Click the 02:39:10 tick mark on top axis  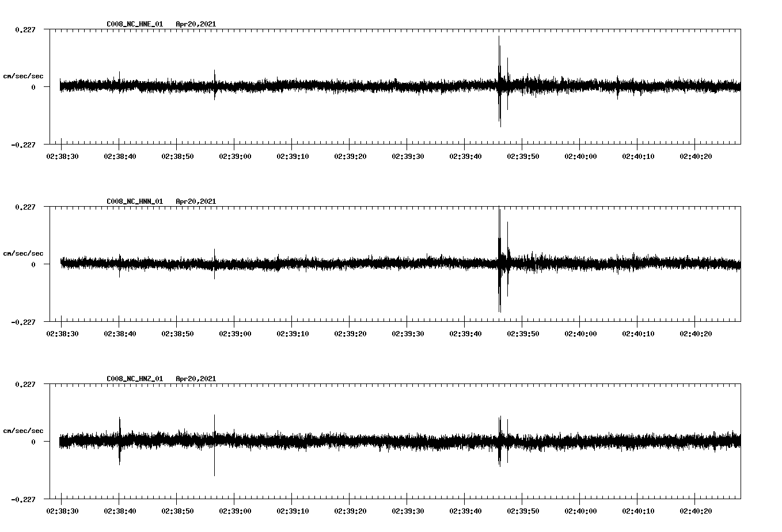point(292,145)
